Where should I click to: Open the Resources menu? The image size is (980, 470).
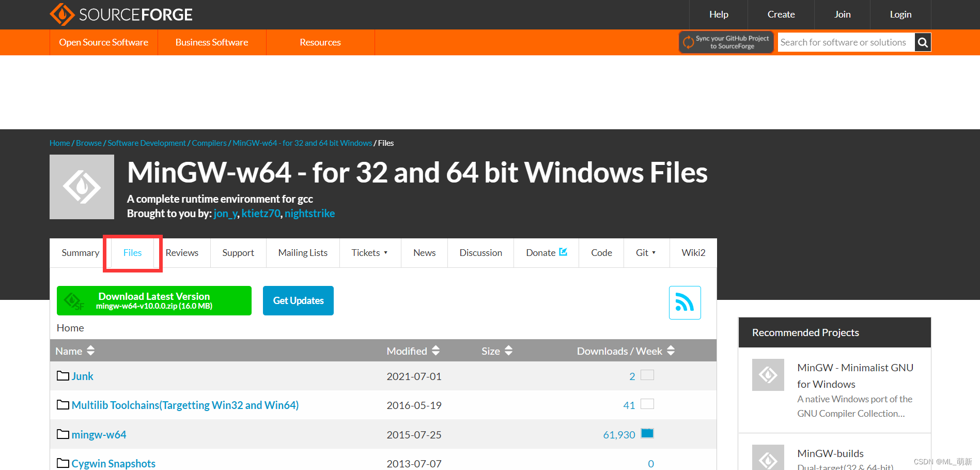320,42
